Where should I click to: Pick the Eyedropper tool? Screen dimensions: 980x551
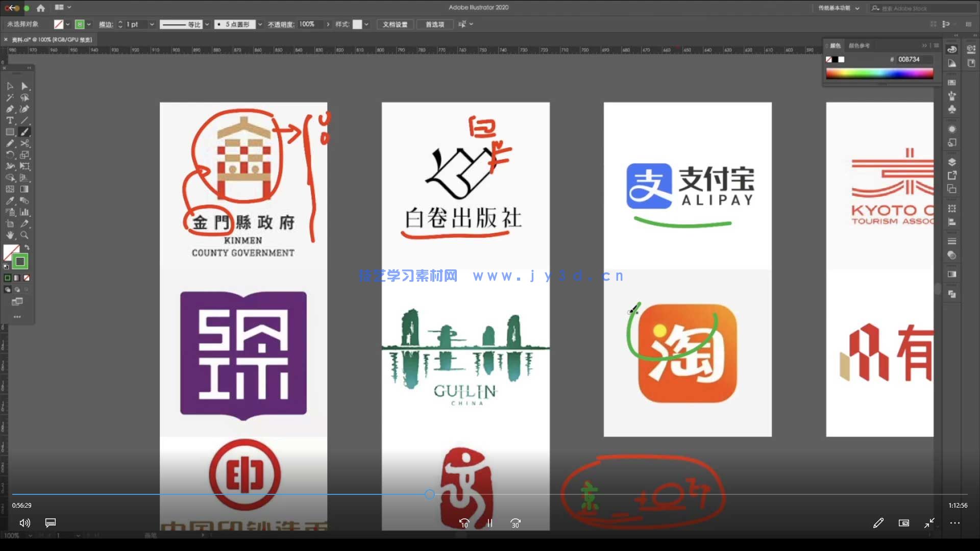(10, 201)
